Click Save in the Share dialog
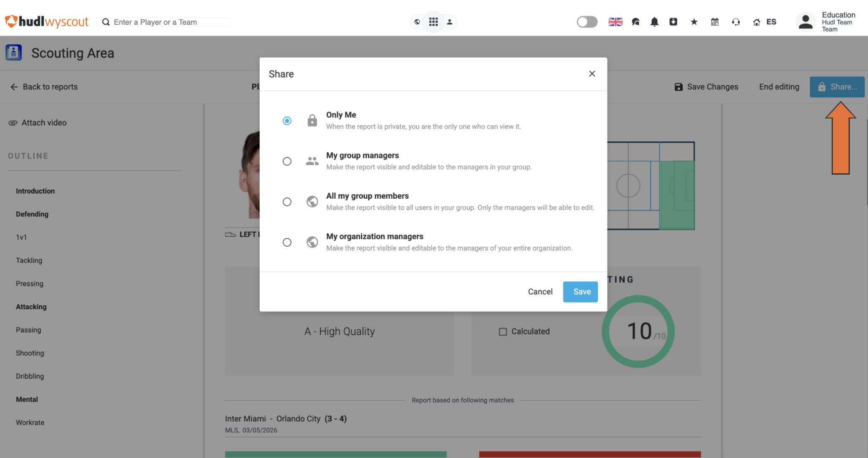The height and width of the screenshot is (458, 868). (580, 292)
